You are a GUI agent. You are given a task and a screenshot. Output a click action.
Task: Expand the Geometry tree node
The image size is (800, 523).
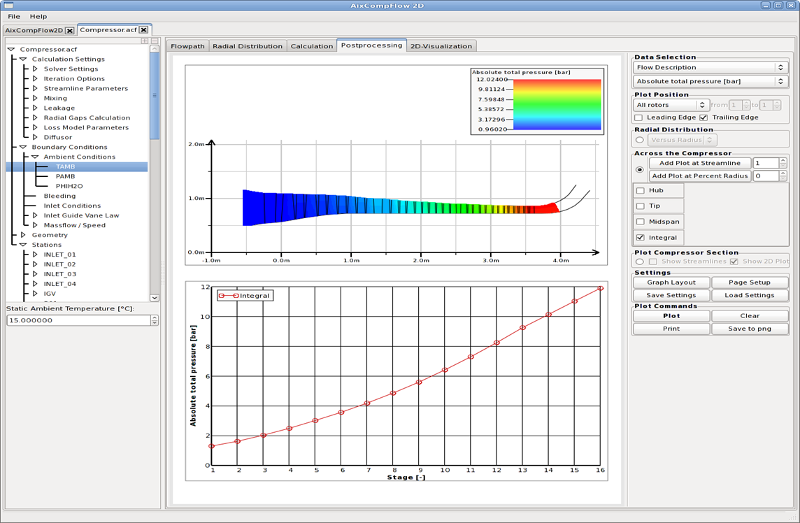tap(22, 235)
